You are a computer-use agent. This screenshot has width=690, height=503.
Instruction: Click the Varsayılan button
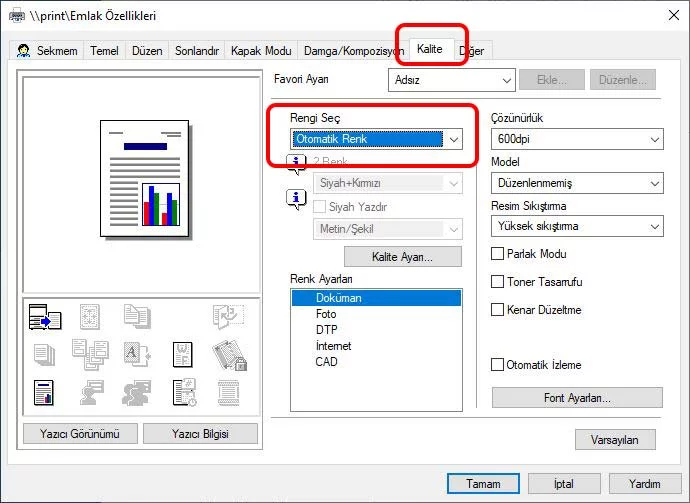[x=615, y=440]
